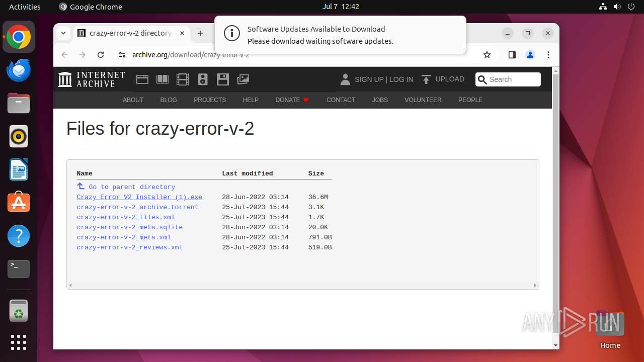Open Chrome three-dot menu

[x=548, y=55]
